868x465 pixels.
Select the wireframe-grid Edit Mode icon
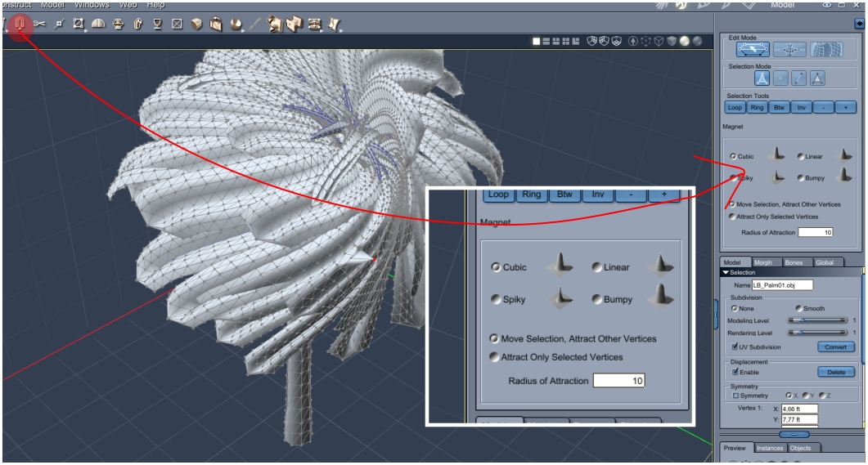pyautogui.click(x=826, y=49)
